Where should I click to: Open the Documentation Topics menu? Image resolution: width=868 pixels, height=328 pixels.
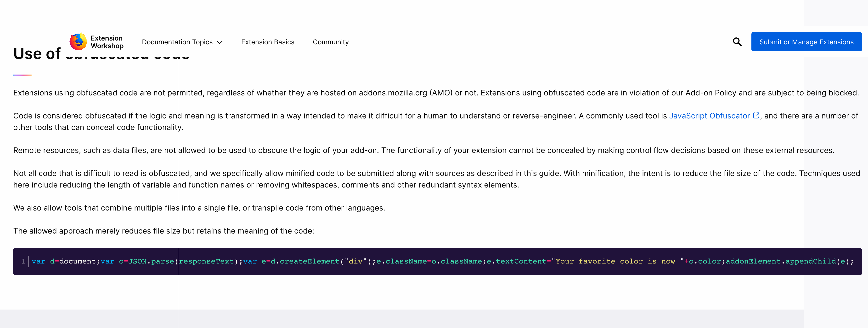click(178, 42)
